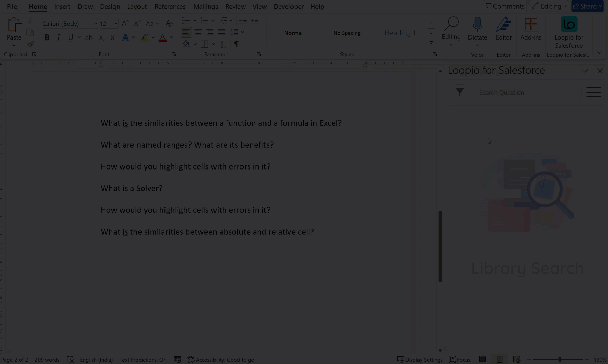This screenshot has width=608, height=364.
Task: Switch to the Developer tab
Action: click(x=288, y=6)
